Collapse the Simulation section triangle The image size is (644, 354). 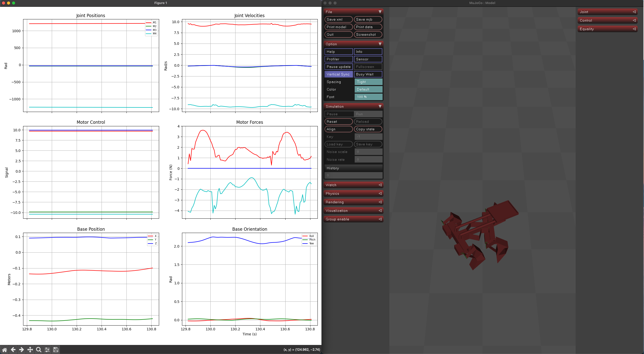380,106
